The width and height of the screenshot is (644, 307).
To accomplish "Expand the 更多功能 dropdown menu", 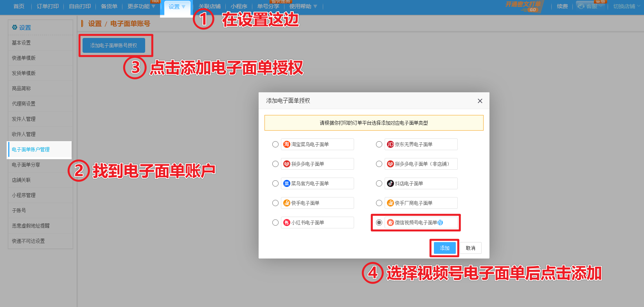I will [x=153, y=6].
